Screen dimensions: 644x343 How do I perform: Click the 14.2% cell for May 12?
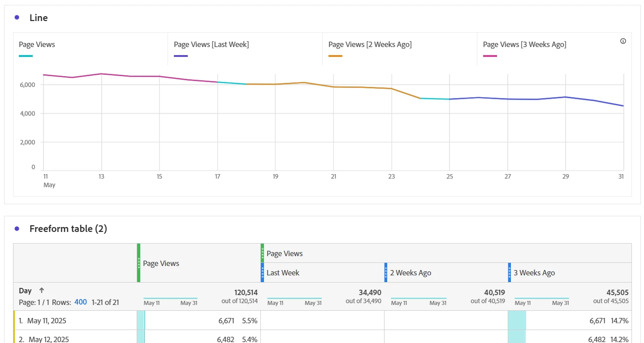pyautogui.click(x=620, y=339)
